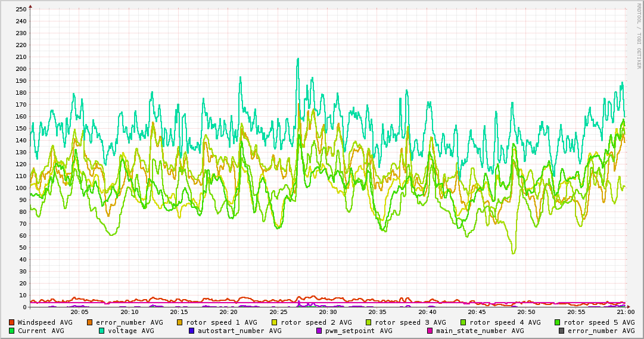Click the y-axis value 240
The height and width of the screenshot is (339, 644).
coord(20,21)
